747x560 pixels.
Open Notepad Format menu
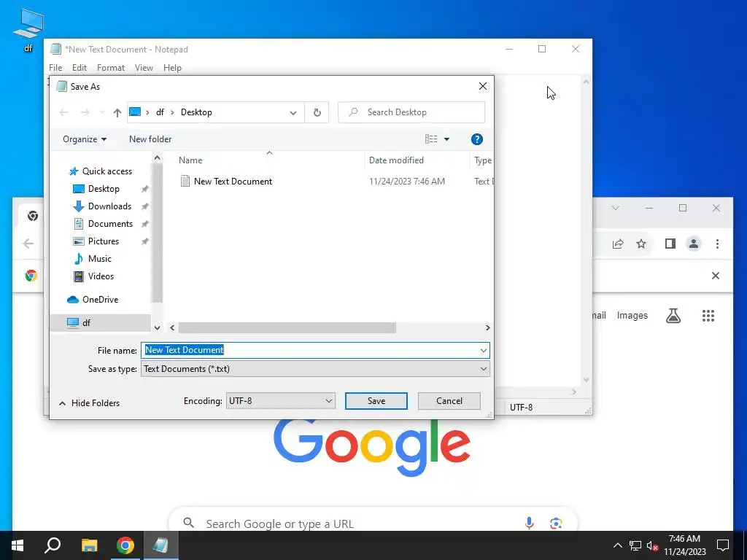(111, 68)
